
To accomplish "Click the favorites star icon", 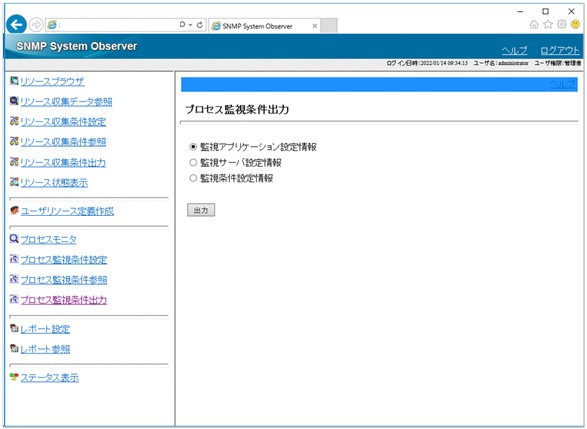I will tap(548, 25).
